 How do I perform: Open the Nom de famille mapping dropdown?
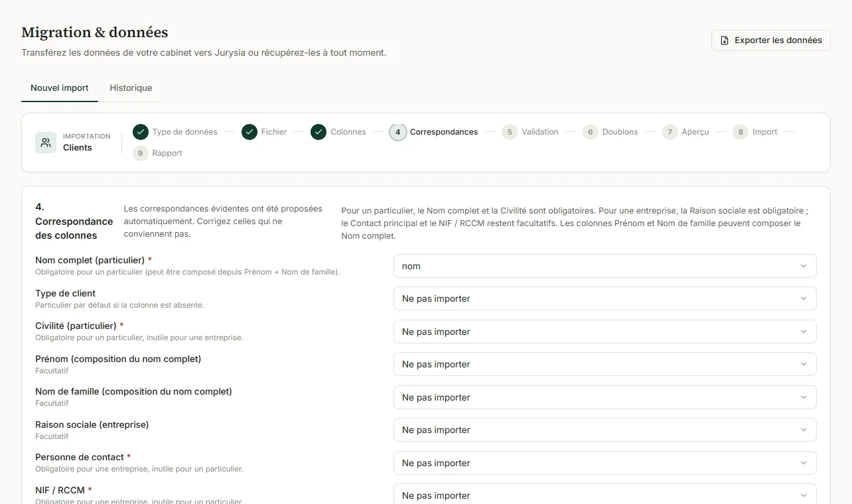(605, 397)
